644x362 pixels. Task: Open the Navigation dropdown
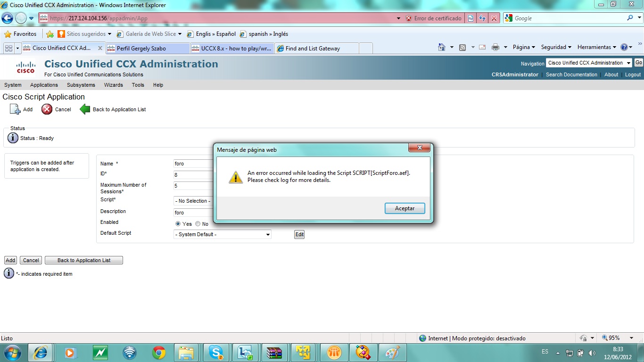coord(589,63)
